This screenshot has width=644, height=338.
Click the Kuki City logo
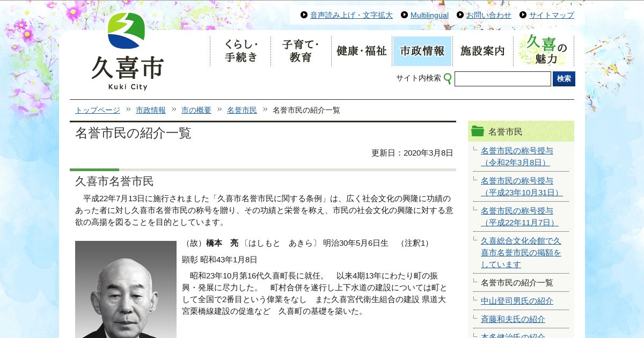pos(127,52)
